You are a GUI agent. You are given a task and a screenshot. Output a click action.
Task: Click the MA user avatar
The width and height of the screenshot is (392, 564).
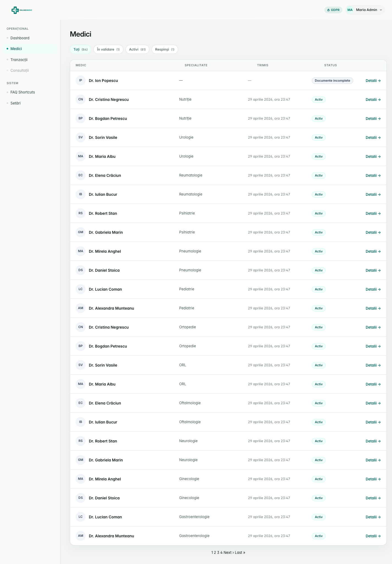[x=350, y=10]
